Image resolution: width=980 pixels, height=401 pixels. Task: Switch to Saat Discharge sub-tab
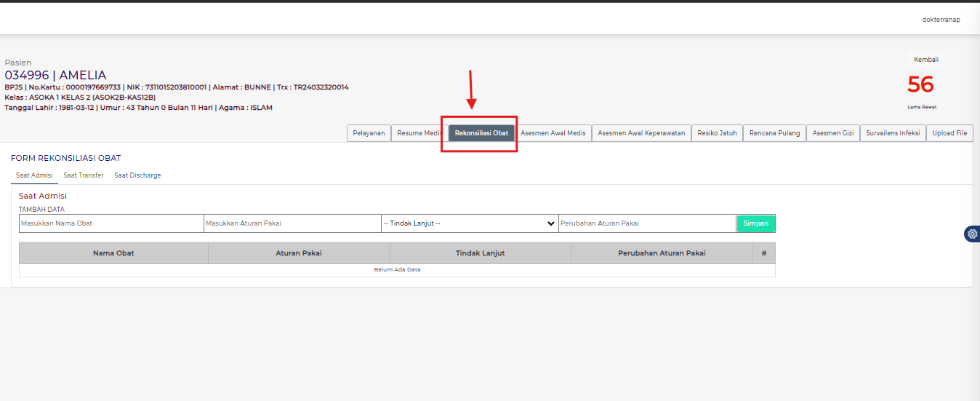point(137,175)
